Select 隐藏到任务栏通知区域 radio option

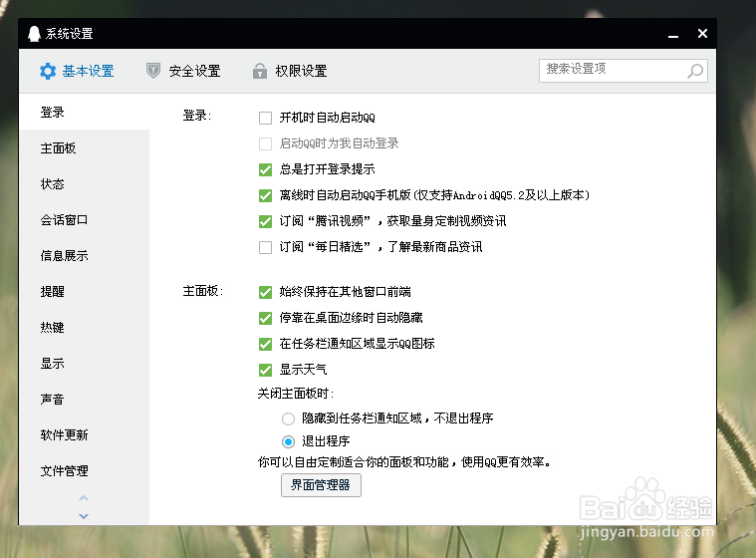coord(288,418)
